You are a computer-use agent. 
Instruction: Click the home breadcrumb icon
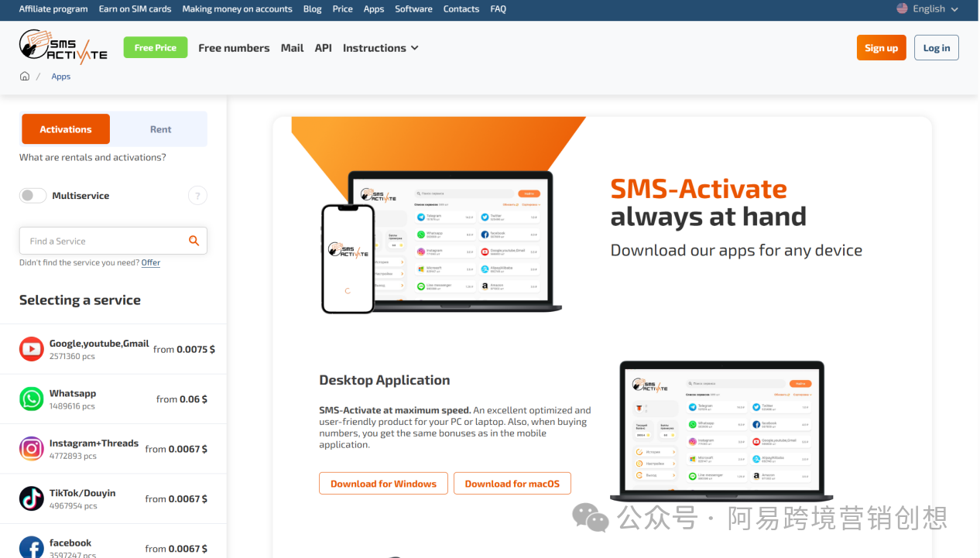coord(25,76)
